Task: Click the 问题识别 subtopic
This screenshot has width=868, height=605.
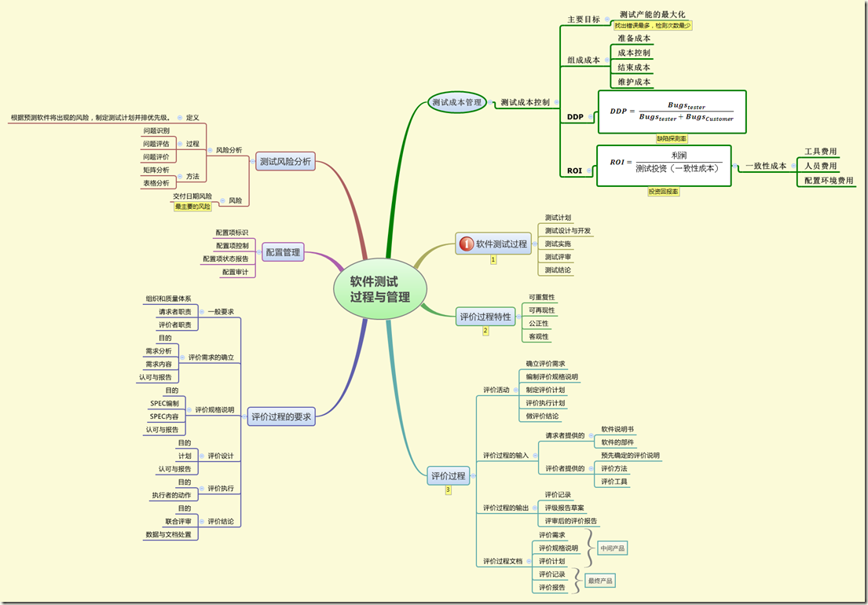Action: (156, 130)
